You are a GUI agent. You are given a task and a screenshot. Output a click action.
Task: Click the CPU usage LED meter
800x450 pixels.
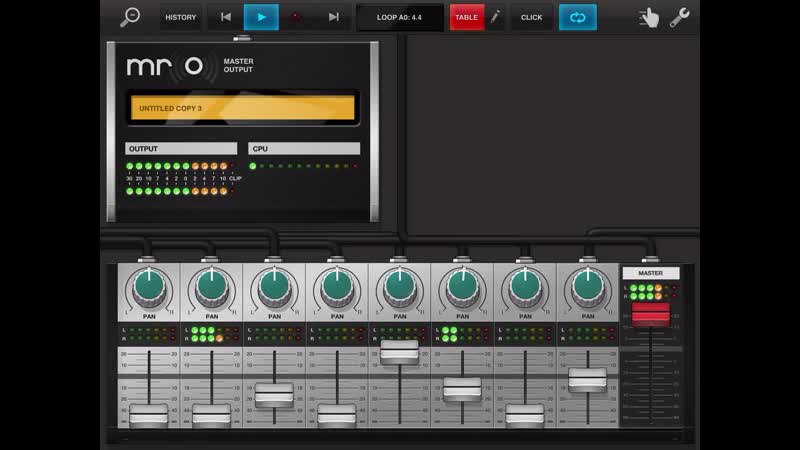304,166
